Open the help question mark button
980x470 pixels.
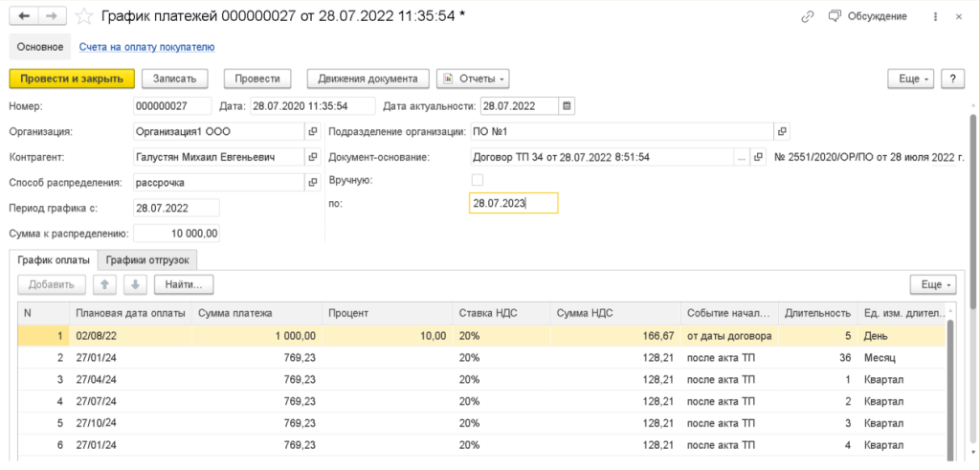pos(952,78)
